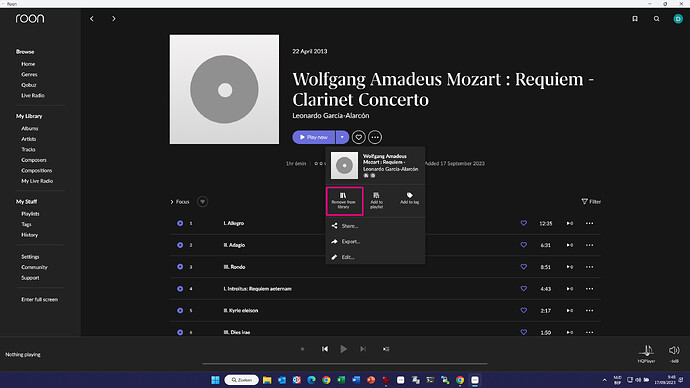Open search with magnifier icon

(x=656, y=18)
